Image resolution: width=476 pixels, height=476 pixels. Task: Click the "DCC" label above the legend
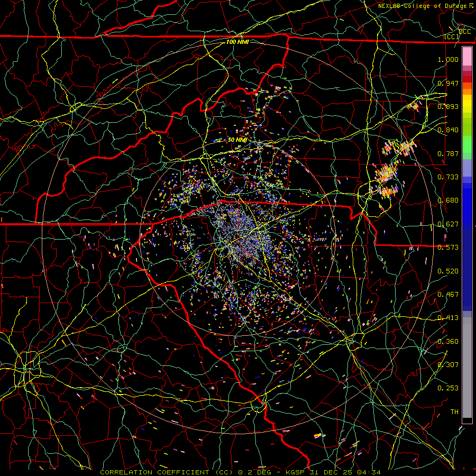coord(464,32)
